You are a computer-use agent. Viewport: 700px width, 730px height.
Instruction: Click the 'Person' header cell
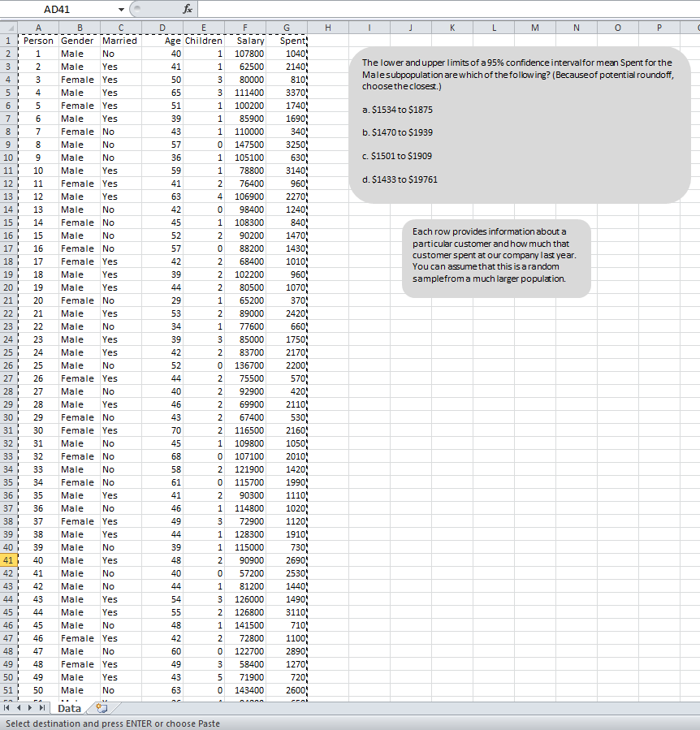38,41
